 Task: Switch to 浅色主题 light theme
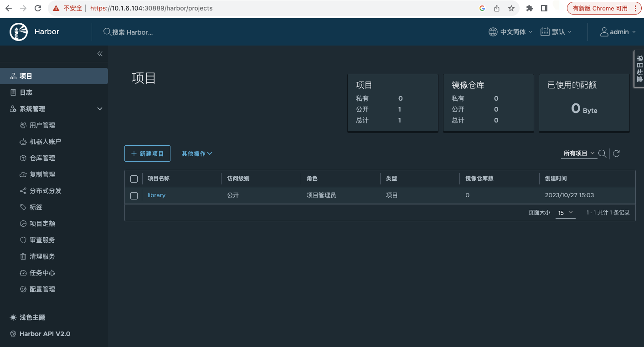32,317
